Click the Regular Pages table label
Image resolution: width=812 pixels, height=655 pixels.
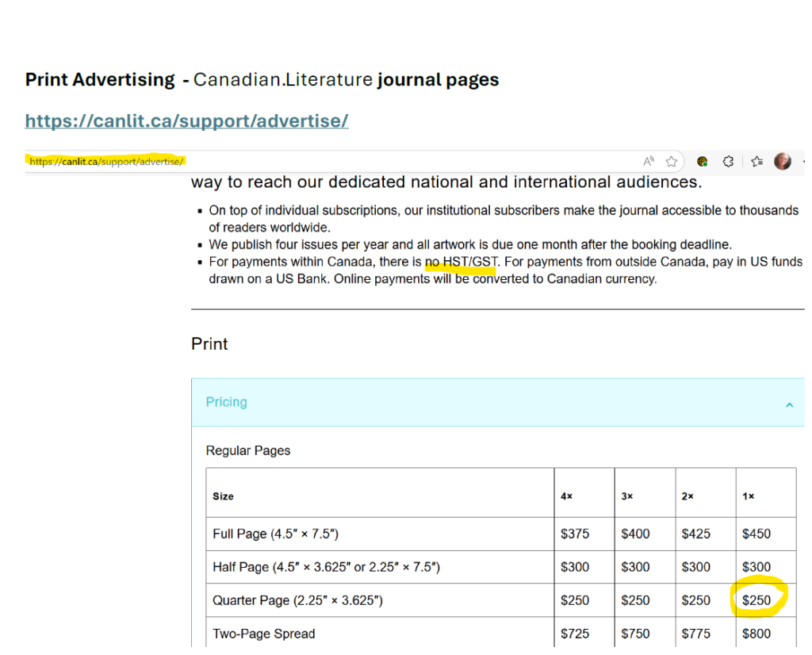(x=248, y=450)
